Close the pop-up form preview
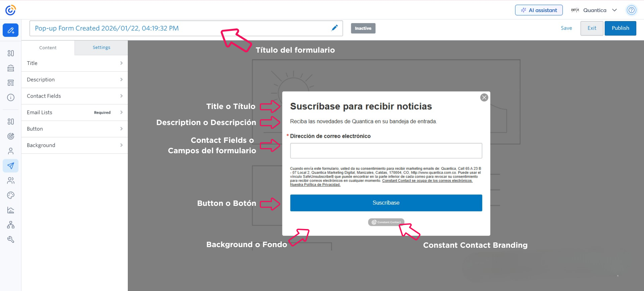Viewport: 644px width, 291px height. pyautogui.click(x=484, y=98)
